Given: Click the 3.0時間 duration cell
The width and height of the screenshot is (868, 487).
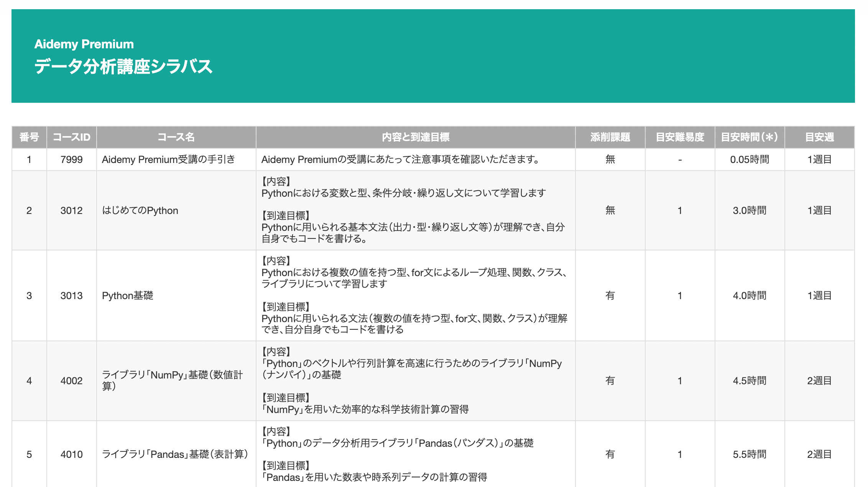Looking at the screenshot, I should click(750, 211).
